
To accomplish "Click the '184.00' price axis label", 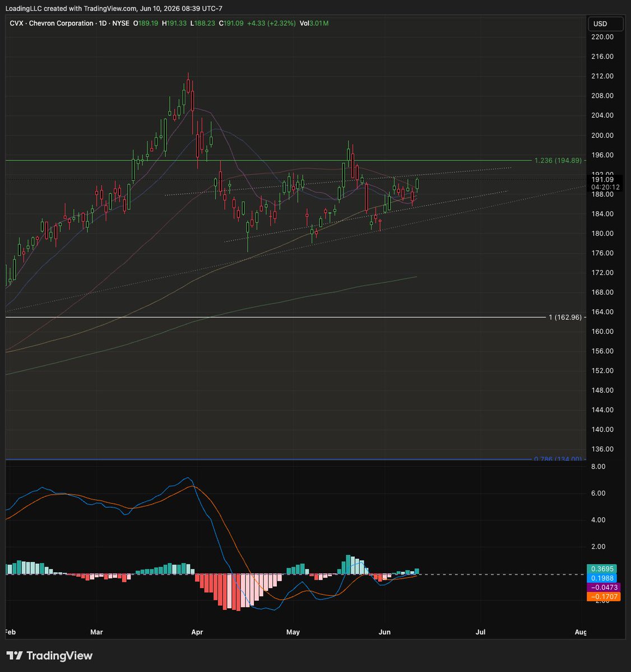I will (x=602, y=214).
